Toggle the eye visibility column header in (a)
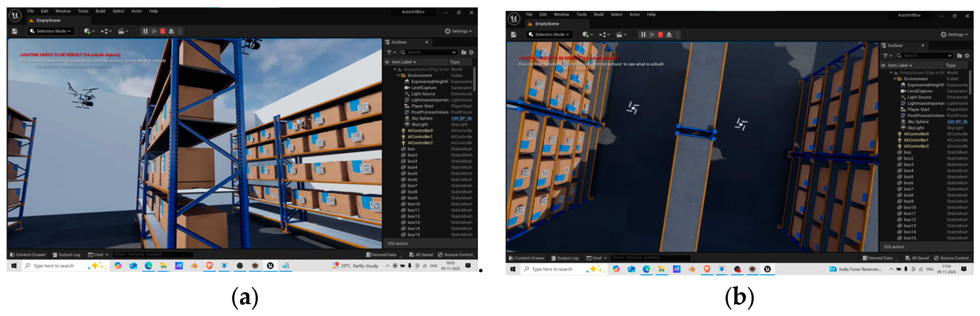This screenshot has width=980, height=316. pyautogui.click(x=387, y=62)
